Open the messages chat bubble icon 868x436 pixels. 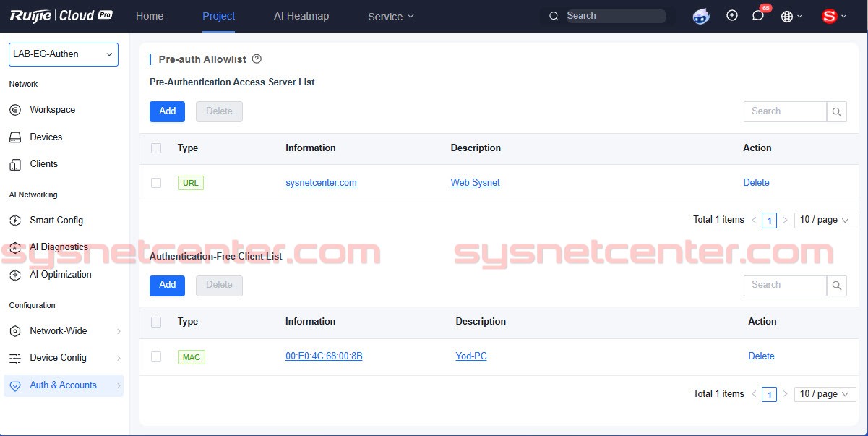pyautogui.click(x=758, y=15)
